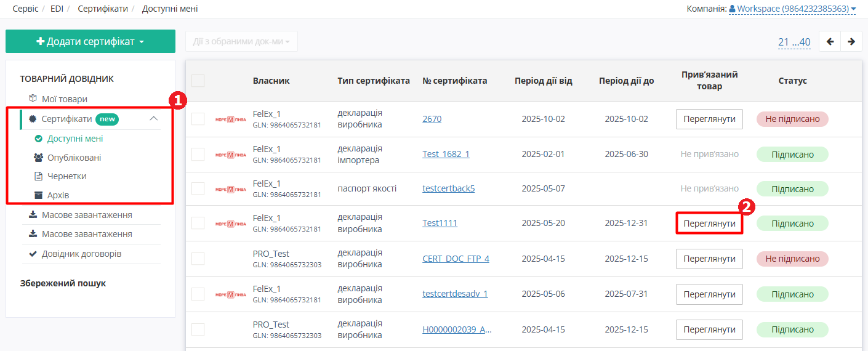Click the next page arrow icon

point(851,42)
